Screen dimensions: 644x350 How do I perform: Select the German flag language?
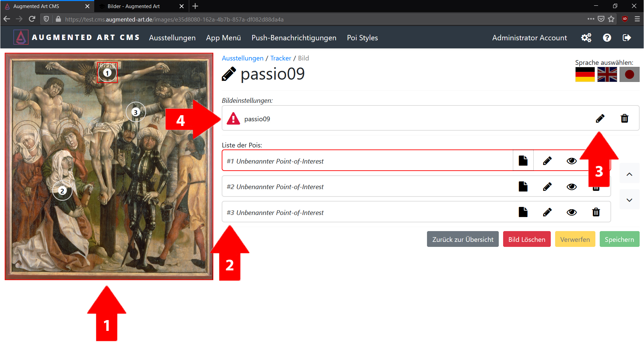tap(585, 74)
